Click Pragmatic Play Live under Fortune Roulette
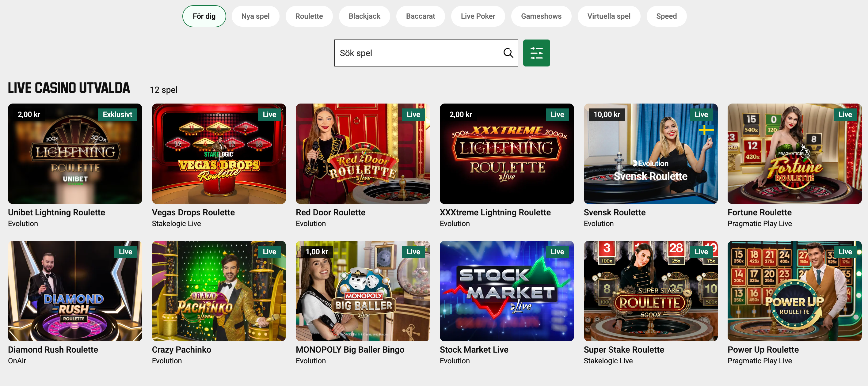 (759, 224)
